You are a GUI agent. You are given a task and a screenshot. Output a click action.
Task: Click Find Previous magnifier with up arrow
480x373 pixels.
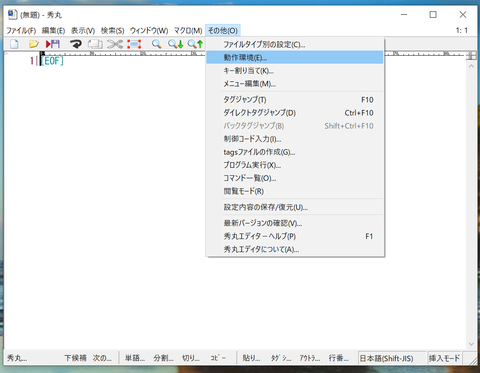coord(195,44)
